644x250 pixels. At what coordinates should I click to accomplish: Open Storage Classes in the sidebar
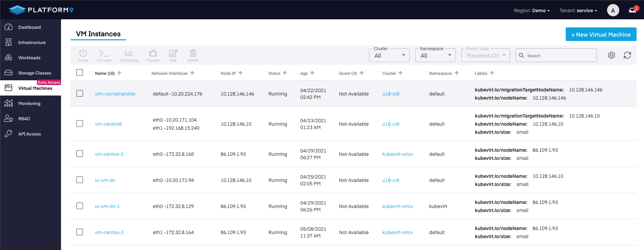coord(35,73)
